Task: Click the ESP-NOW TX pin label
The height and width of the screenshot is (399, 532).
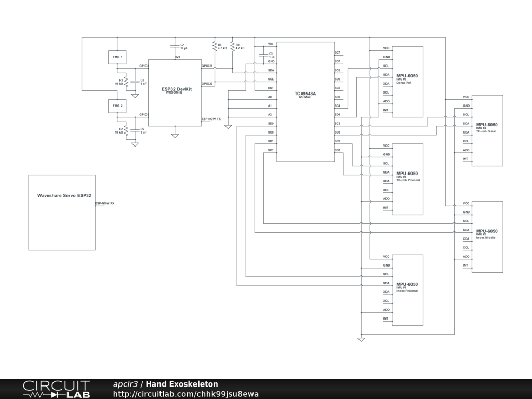Action: (x=211, y=119)
